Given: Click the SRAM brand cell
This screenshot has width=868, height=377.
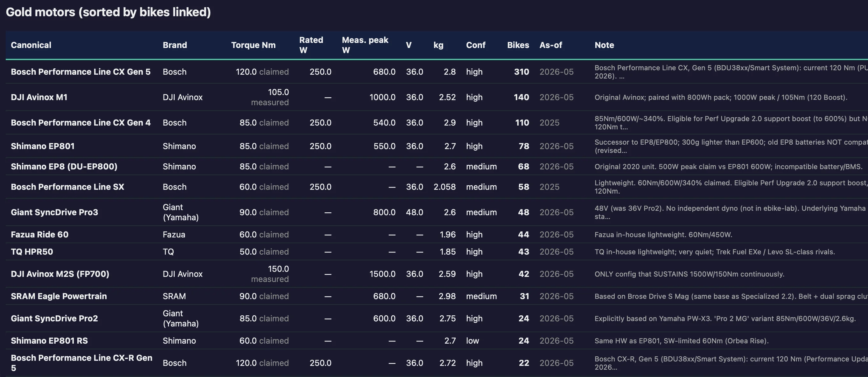Looking at the screenshot, I should (174, 296).
